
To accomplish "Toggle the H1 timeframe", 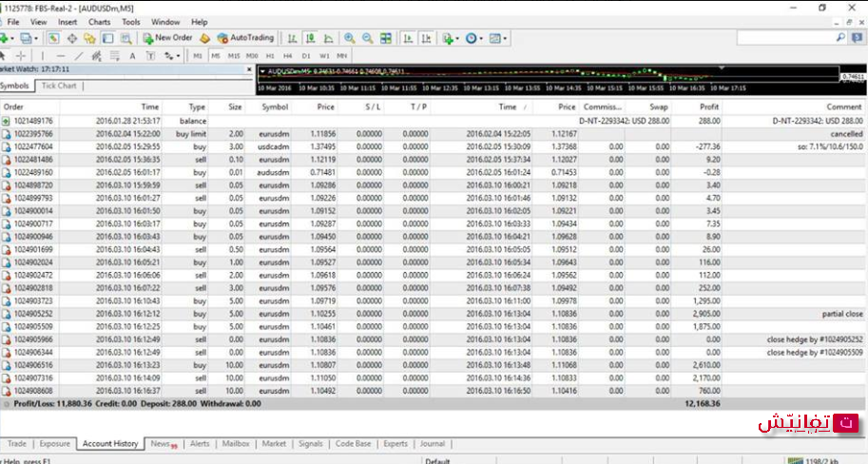I will tap(270, 56).
